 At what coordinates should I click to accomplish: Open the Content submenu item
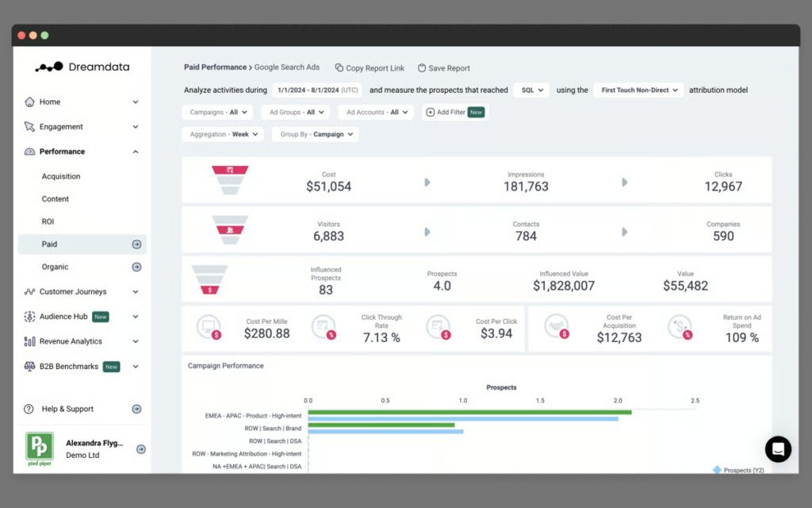tap(56, 199)
